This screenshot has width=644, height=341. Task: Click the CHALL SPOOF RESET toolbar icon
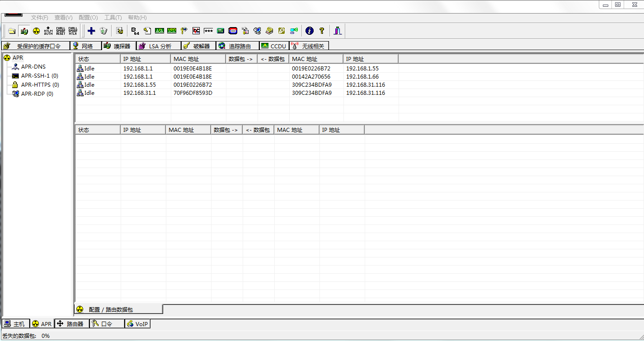click(61, 31)
